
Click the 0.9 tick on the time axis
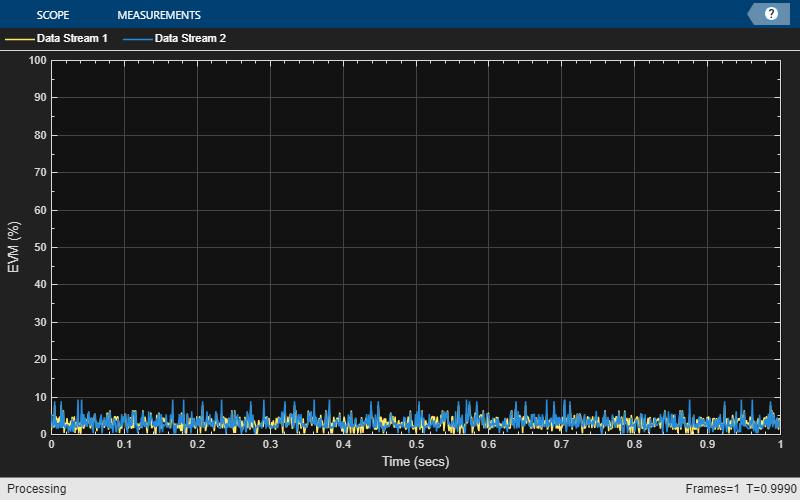(707, 444)
